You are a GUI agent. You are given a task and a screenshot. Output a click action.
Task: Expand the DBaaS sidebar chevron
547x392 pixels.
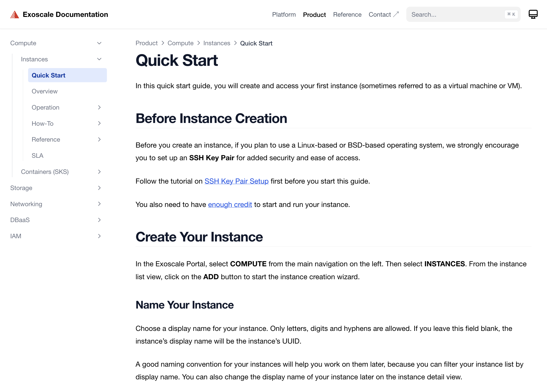tap(99, 220)
